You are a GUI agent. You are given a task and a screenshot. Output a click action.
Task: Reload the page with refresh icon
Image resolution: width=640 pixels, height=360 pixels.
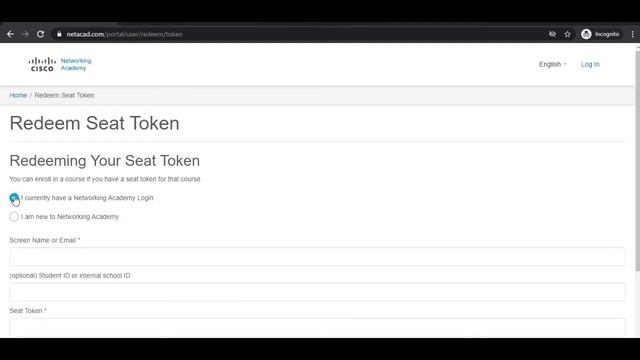pyautogui.click(x=40, y=34)
